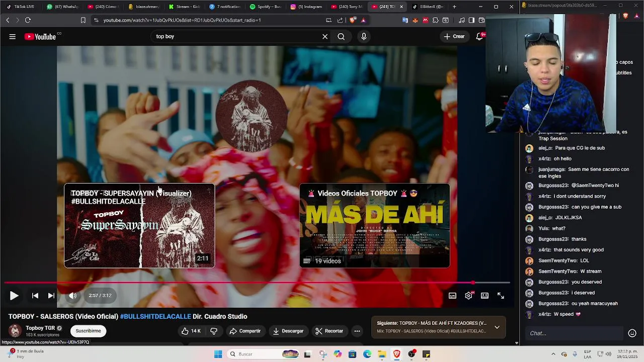Start voice search with the microphone

coord(364,36)
